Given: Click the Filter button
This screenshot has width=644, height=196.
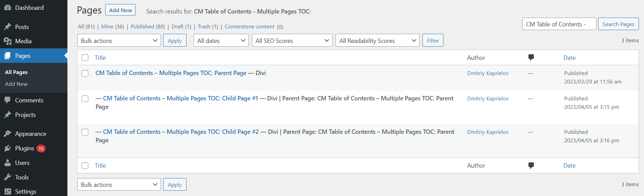Looking at the screenshot, I should tap(433, 41).
